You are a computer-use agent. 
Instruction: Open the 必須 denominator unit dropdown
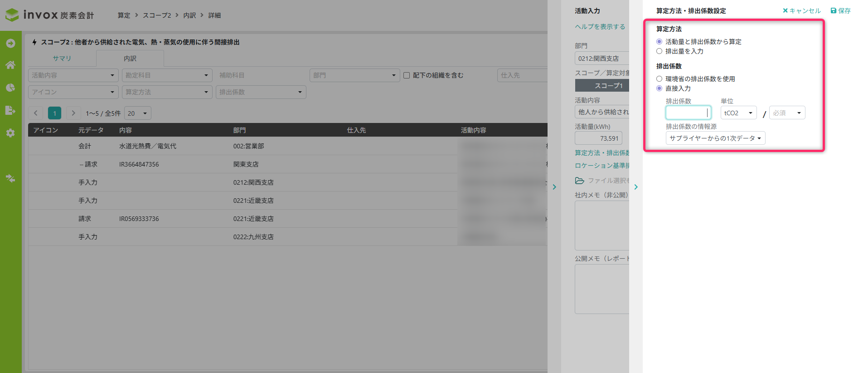[x=787, y=113]
